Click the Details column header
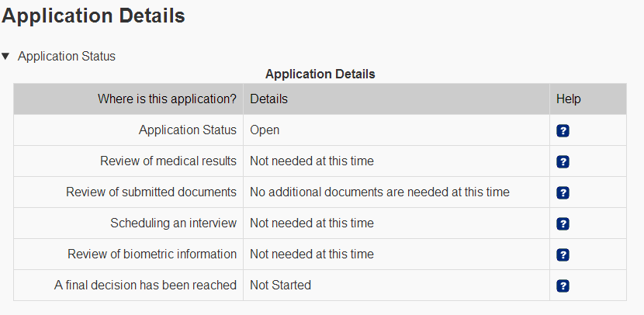Screen dimensions: 644x315 pyautogui.click(x=268, y=99)
